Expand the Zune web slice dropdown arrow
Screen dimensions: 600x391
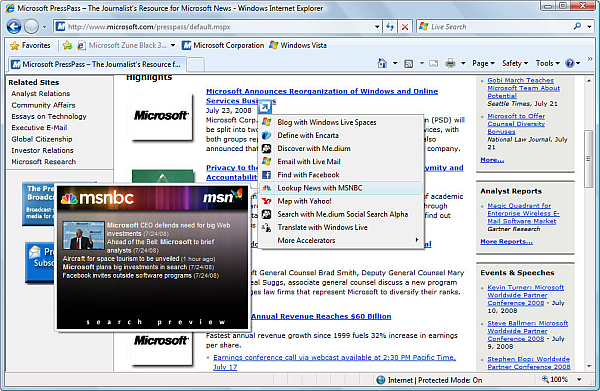coord(173,46)
